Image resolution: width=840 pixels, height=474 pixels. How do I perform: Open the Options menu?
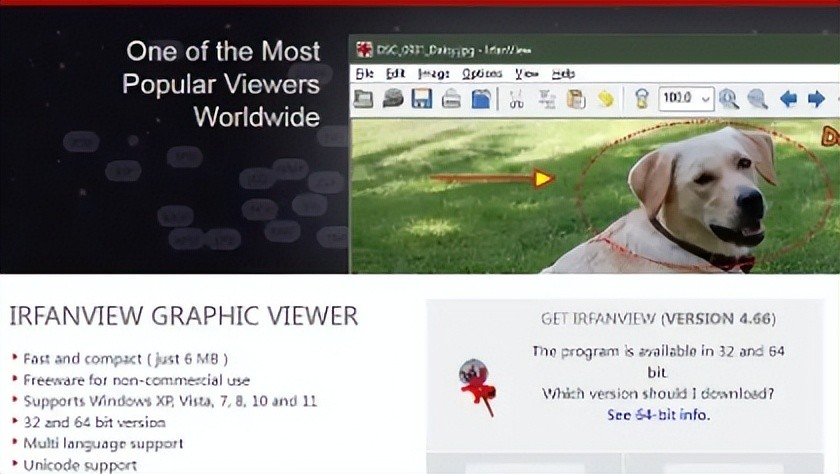coord(482,73)
